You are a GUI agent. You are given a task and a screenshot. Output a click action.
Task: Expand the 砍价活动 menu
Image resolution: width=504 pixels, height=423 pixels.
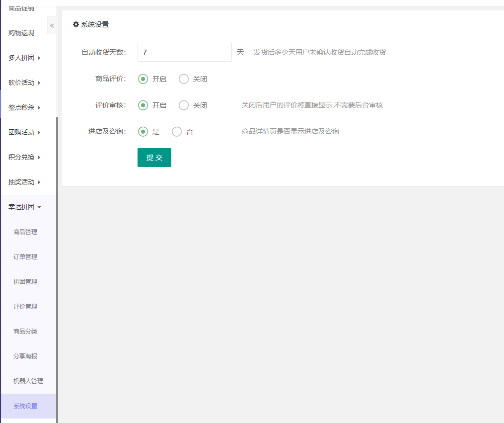click(x=24, y=83)
